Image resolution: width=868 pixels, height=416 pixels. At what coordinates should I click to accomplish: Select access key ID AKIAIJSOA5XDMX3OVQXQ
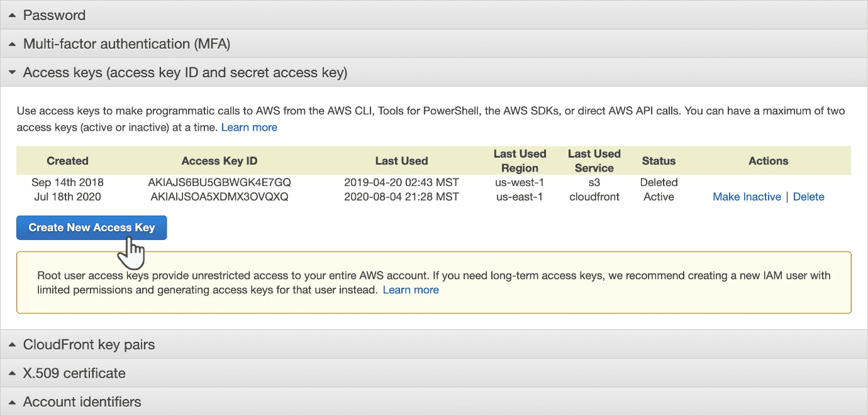pyautogui.click(x=220, y=197)
